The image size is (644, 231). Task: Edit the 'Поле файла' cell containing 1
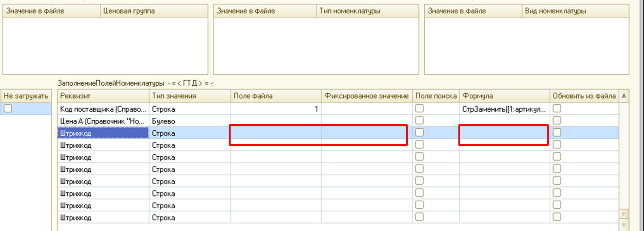pos(276,109)
